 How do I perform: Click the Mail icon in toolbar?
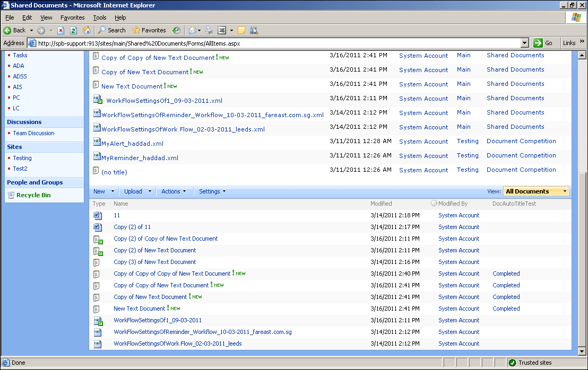click(x=193, y=30)
